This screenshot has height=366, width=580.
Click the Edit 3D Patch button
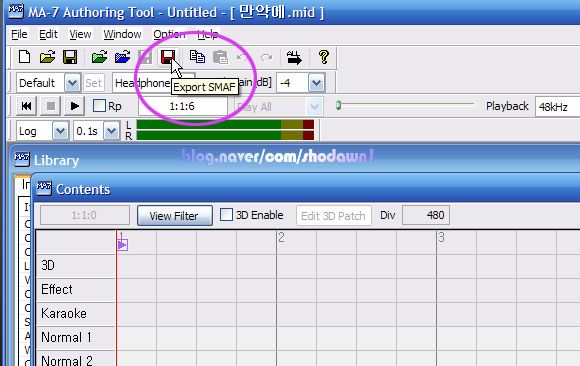tap(334, 215)
